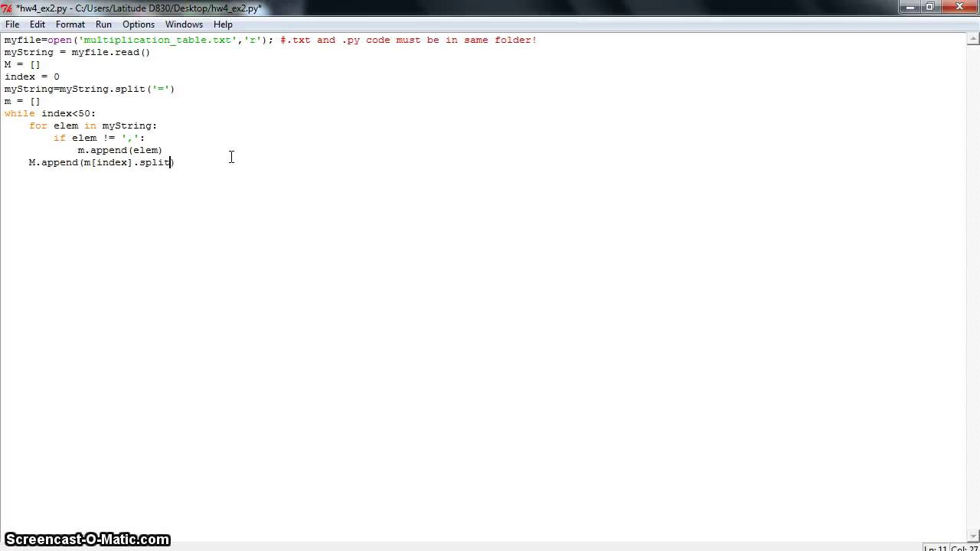Place cursor on 'M = []' line
Image resolution: width=980 pixels, height=551 pixels.
22,64
